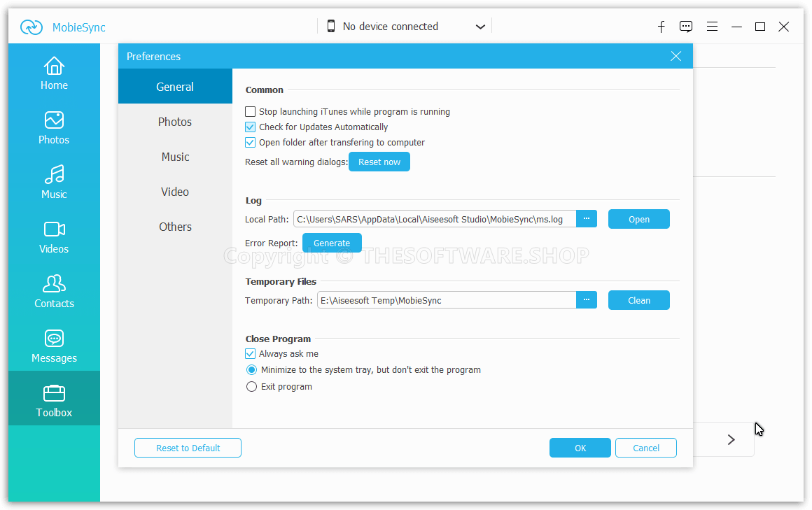Toggle Open folder after transferring checkbox

point(250,143)
